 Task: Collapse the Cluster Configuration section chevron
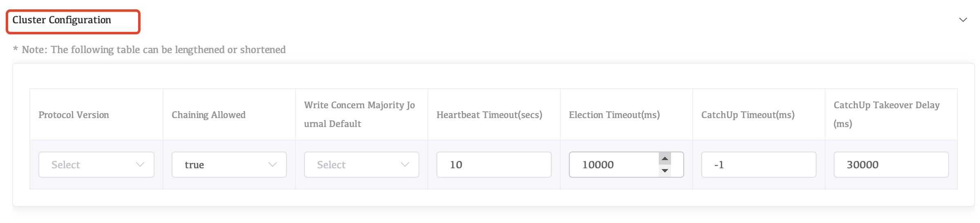tap(963, 20)
